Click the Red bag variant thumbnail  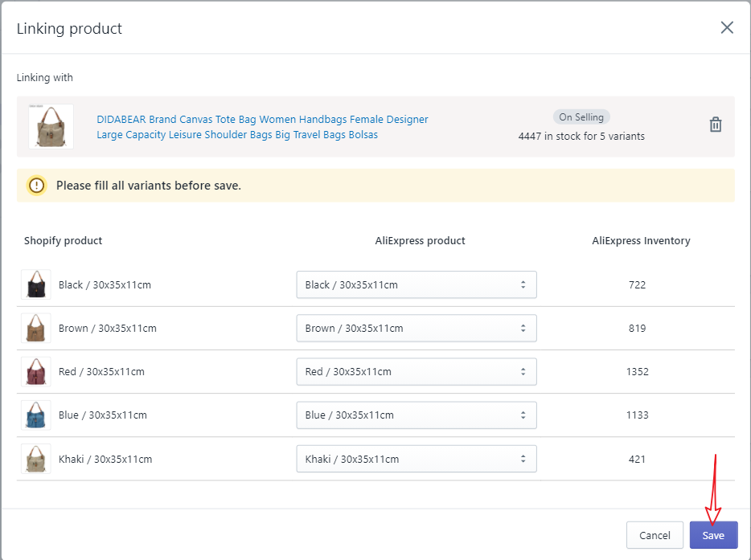[36, 371]
